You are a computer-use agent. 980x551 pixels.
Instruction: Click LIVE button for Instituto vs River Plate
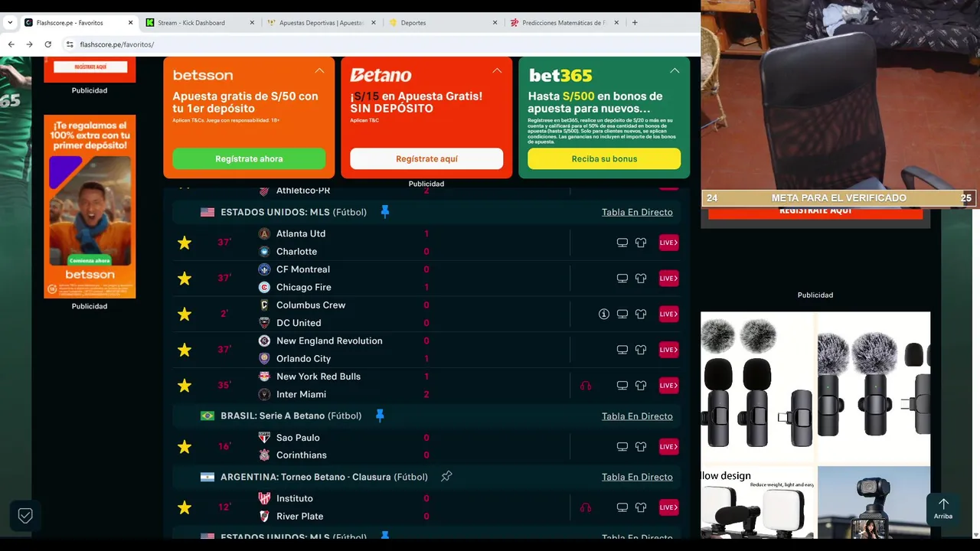pyautogui.click(x=669, y=507)
